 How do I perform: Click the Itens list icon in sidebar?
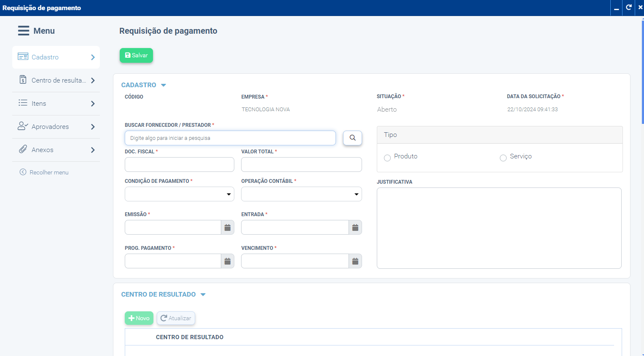point(23,103)
